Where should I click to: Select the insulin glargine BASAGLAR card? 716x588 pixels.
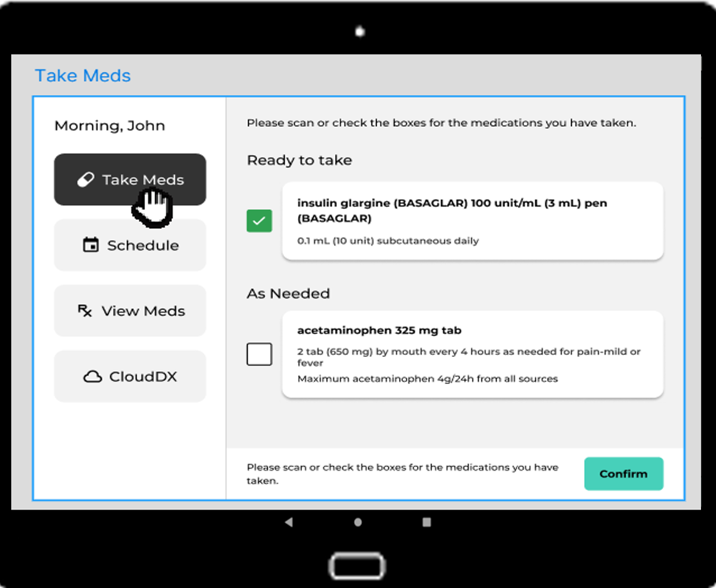[x=472, y=221]
